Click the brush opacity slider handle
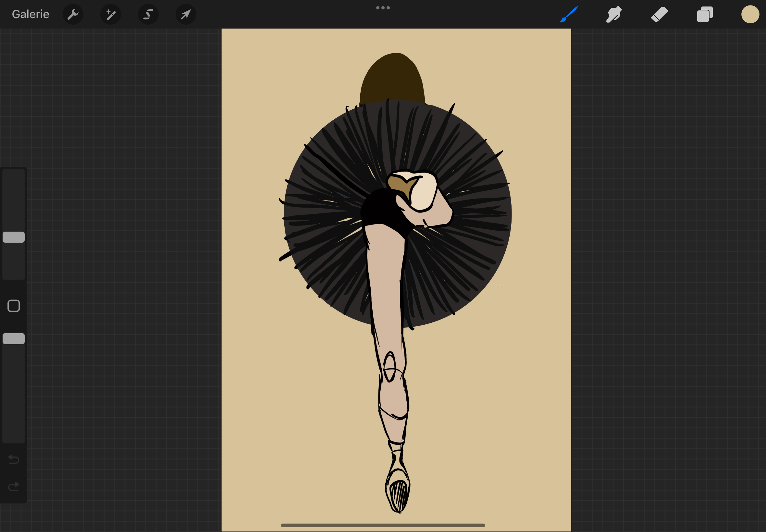 [14, 338]
